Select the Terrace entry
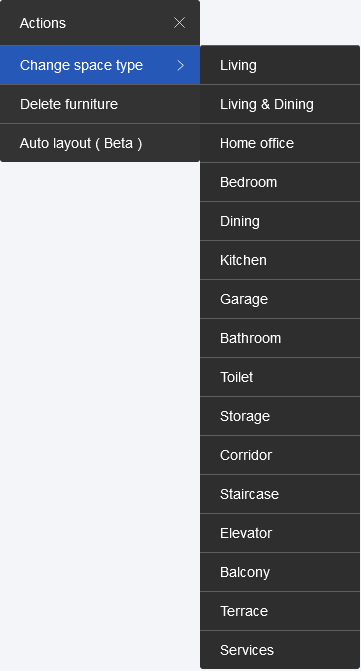The width and height of the screenshot is (361, 671). coord(280,611)
